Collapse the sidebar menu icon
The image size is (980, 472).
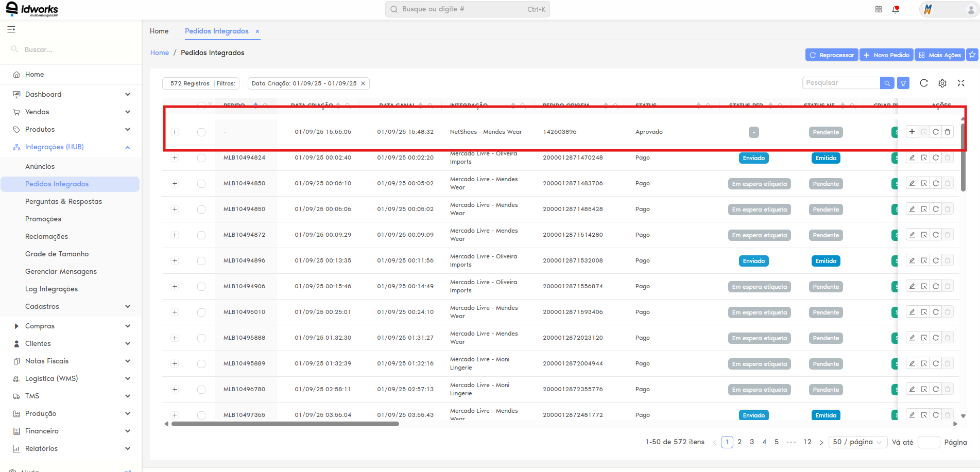(x=11, y=29)
